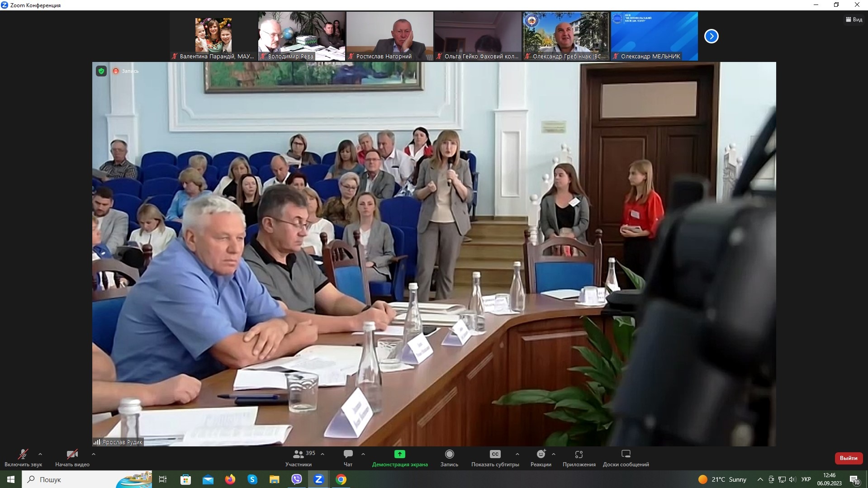This screenshot has width=868, height=488.
Task: Open the Реакции reactions menu
Action: 541,457
